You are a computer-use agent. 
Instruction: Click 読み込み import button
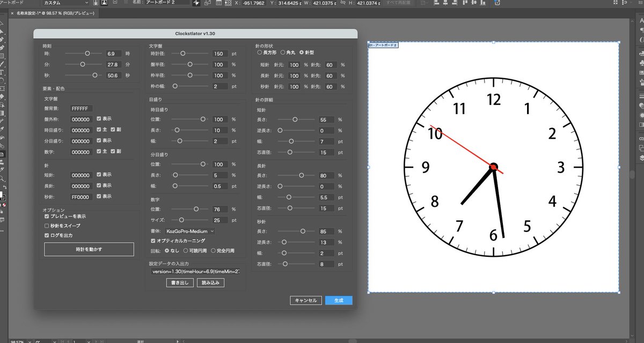[x=210, y=282]
